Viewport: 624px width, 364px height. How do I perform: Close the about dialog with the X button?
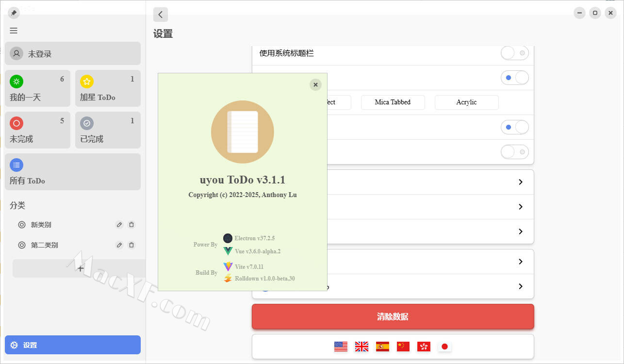[x=315, y=85]
